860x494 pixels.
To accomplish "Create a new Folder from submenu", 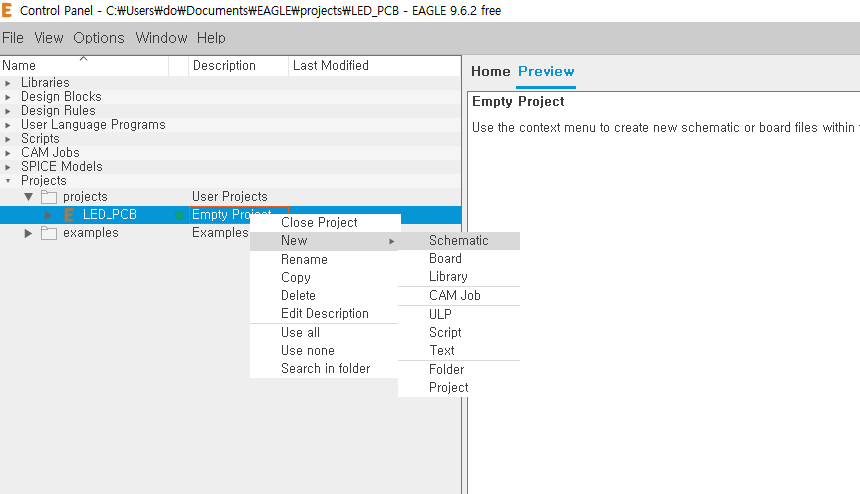I will [x=459, y=370].
